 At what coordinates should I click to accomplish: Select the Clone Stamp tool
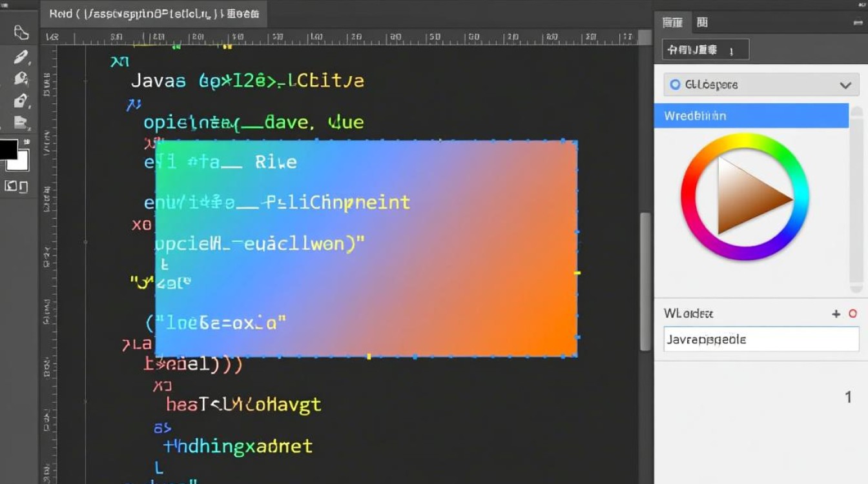tap(19, 100)
